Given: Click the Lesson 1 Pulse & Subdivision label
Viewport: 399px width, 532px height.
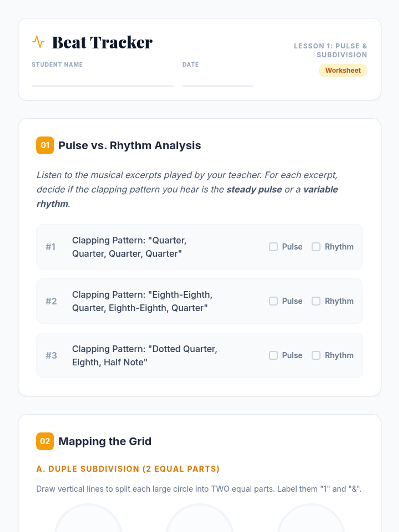Looking at the screenshot, I should pos(331,50).
